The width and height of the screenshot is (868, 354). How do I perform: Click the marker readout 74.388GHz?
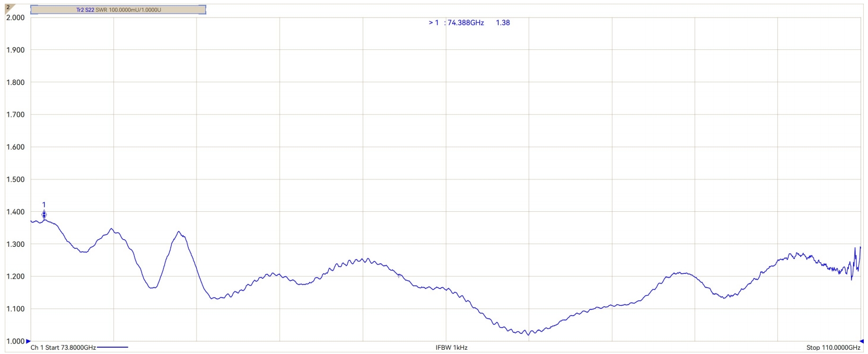click(466, 23)
